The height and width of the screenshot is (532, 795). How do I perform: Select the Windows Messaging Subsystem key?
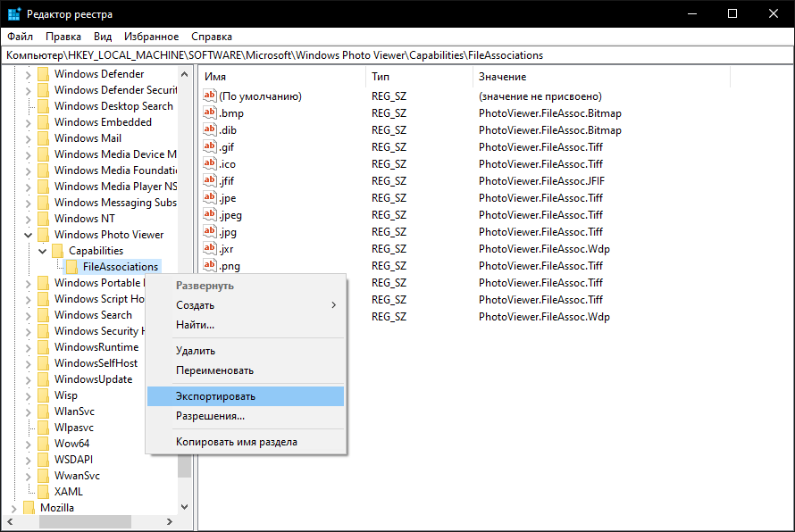tap(115, 203)
